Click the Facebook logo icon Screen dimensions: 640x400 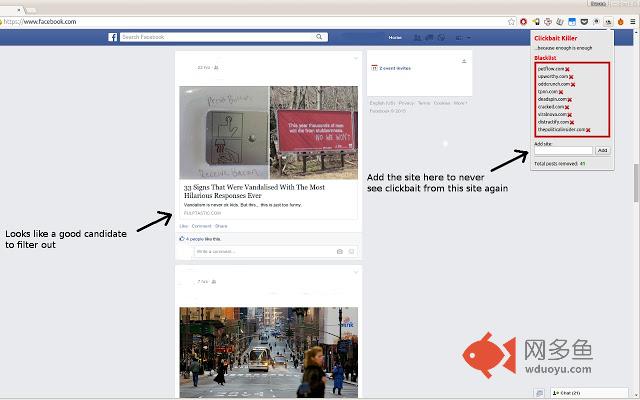pyautogui.click(x=113, y=37)
